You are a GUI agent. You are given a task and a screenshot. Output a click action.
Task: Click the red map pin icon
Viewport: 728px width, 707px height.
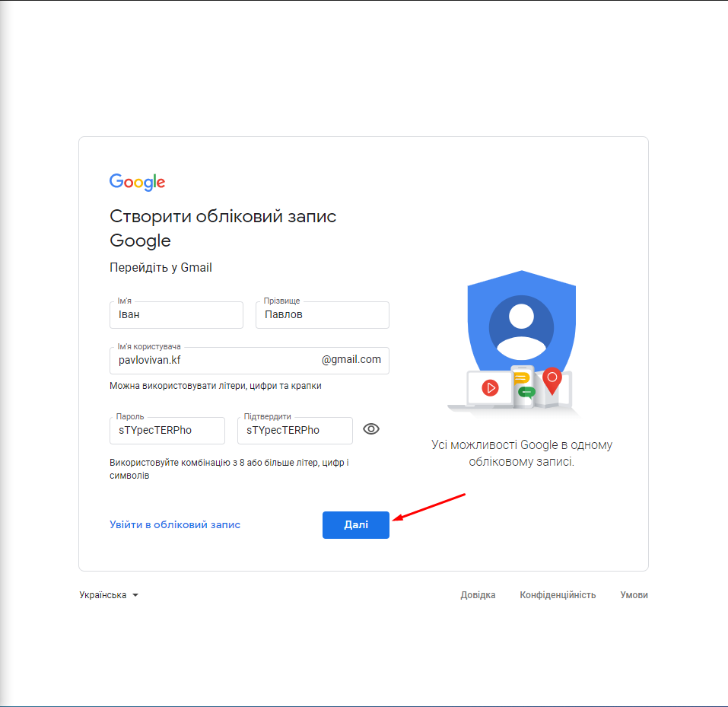[552, 381]
